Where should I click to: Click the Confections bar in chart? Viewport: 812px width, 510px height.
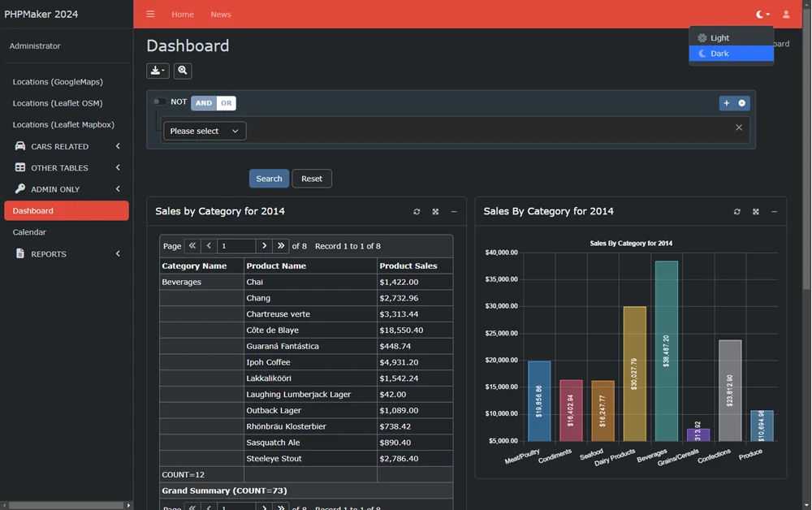[730, 391]
